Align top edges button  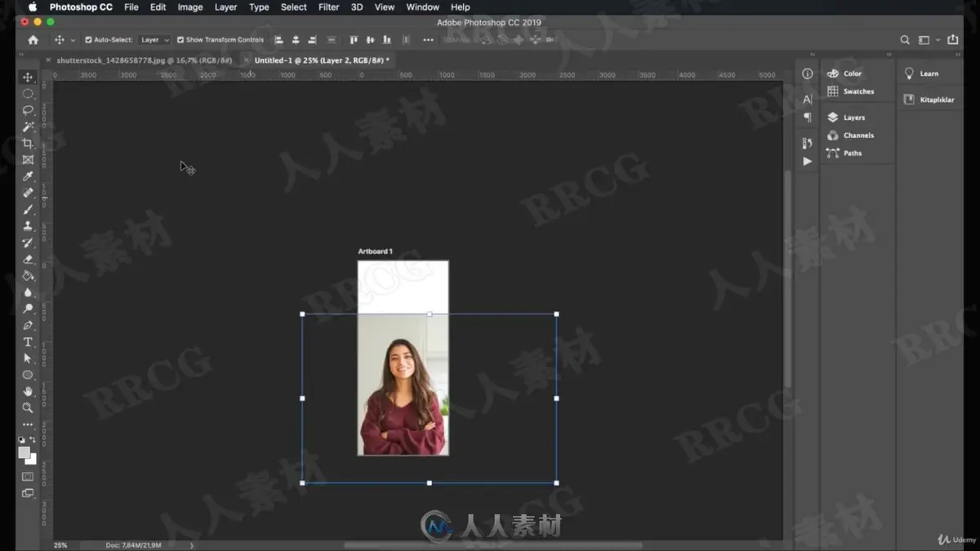coord(354,39)
